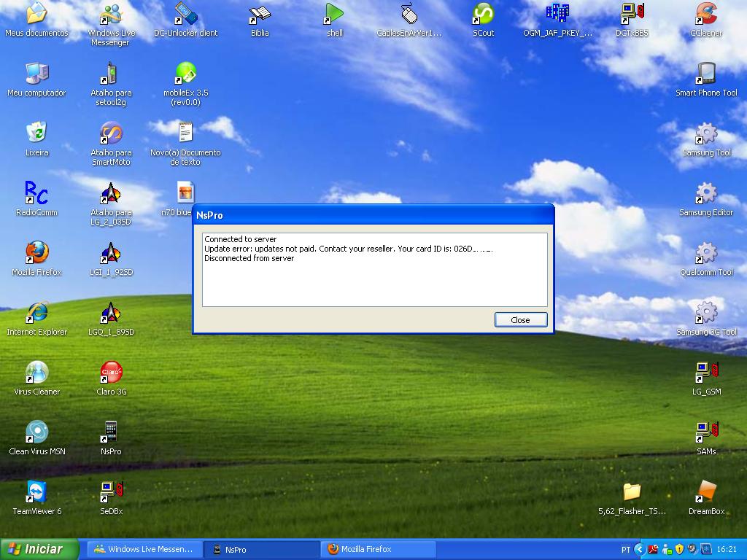
Task: Open the Claro 3G shortcut
Action: coord(111,372)
